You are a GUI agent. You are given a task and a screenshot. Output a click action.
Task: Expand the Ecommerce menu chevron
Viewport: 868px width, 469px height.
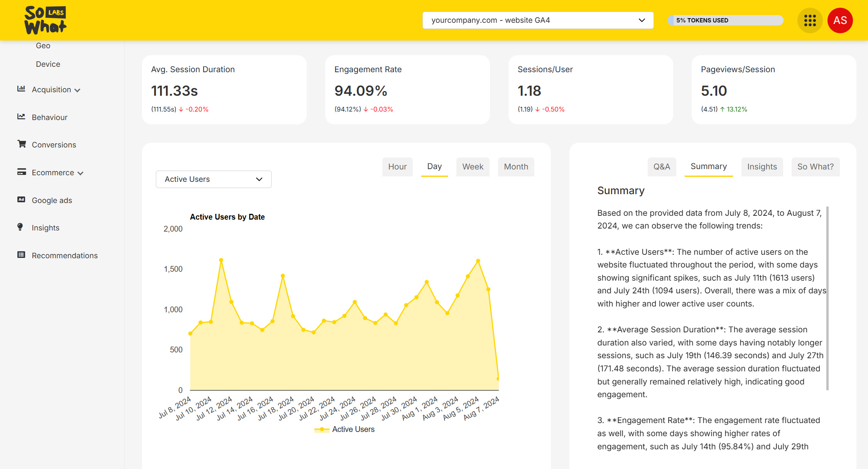point(80,173)
